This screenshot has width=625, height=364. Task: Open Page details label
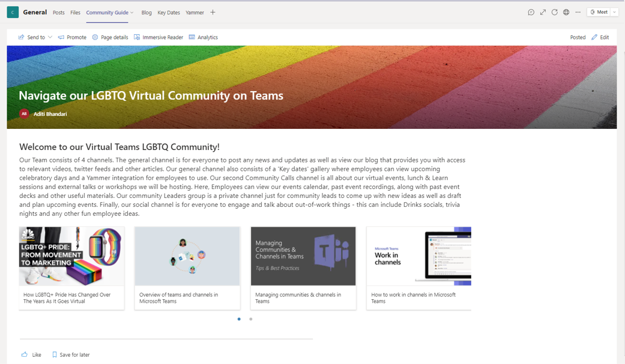point(115,37)
